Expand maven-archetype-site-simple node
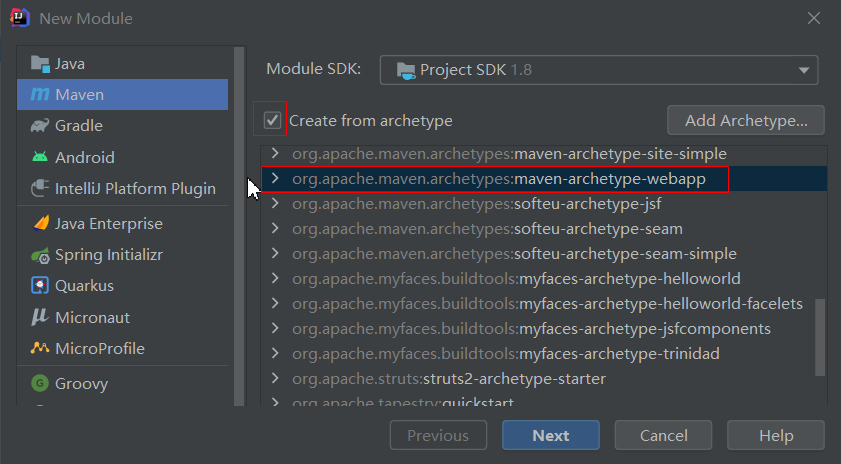The width and height of the screenshot is (841, 464). [x=275, y=153]
